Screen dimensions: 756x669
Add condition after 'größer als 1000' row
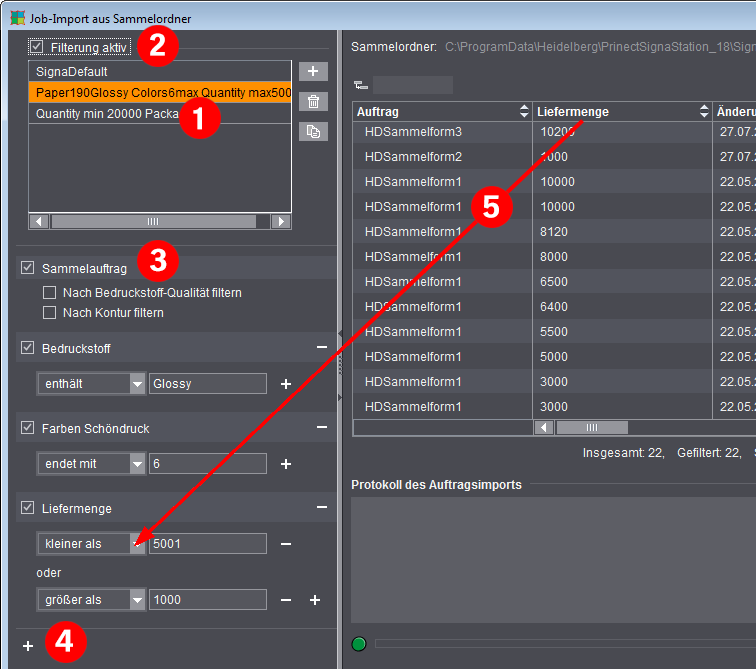[x=315, y=600]
